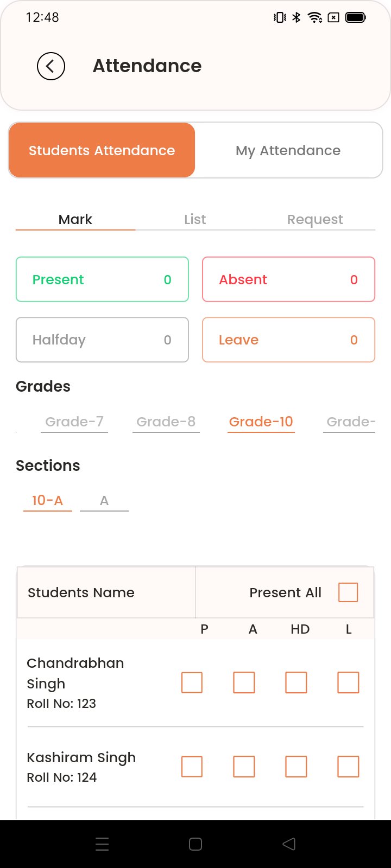Select Grade-7 from grades
391x868 pixels.
(74, 422)
